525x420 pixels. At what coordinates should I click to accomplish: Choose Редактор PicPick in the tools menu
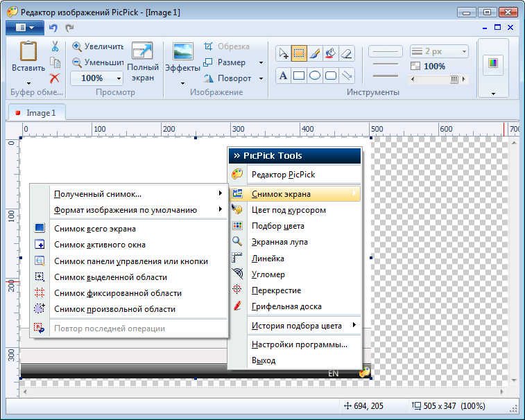point(295,175)
